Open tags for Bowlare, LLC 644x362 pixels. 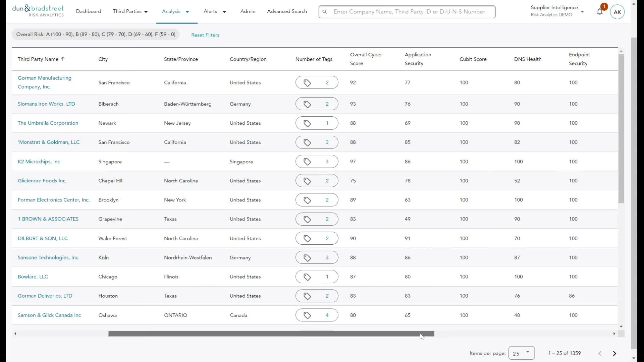317,277
